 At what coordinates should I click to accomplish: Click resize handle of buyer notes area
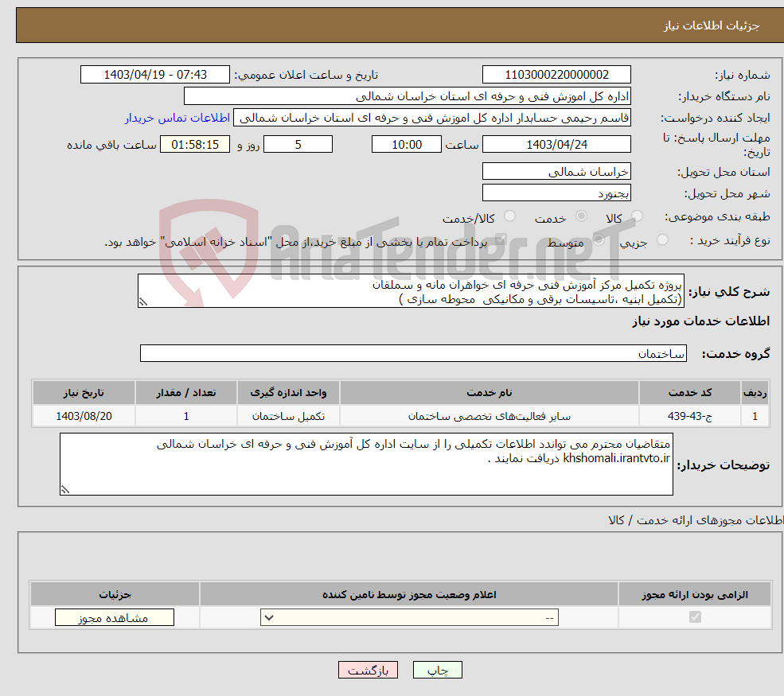tap(65, 490)
